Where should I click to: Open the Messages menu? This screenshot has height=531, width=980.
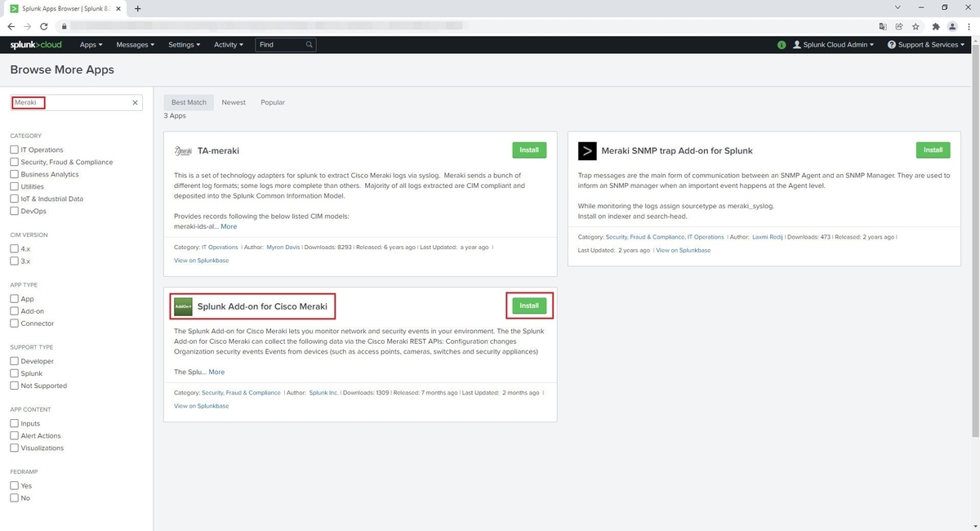pyautogui.click(x=135, y=45)
